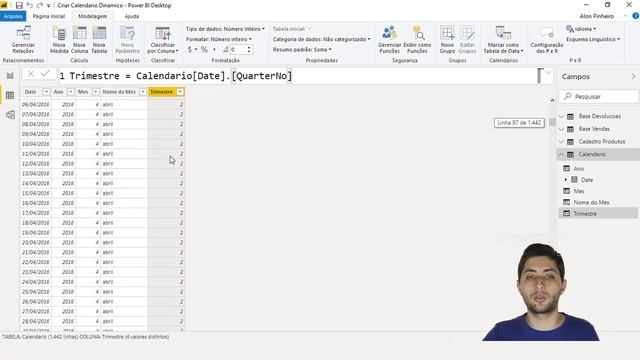The image size is (640, 360).
Task: Open Date column filter arrow
Action: click(x=46, y=92)
